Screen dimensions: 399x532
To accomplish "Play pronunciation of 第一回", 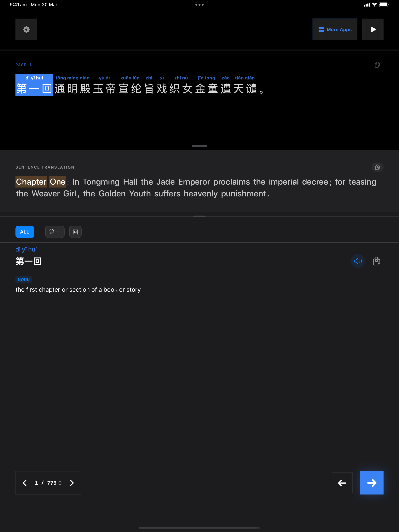I will [358, 261].
